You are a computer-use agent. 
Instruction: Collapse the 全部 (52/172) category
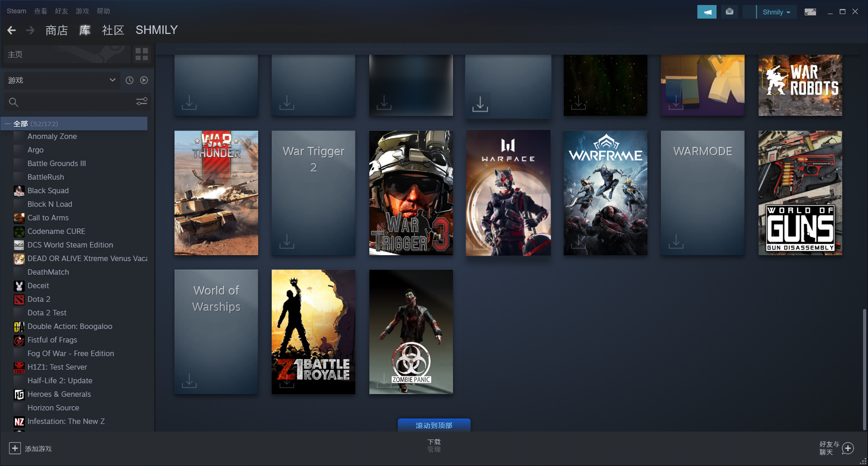8,124
